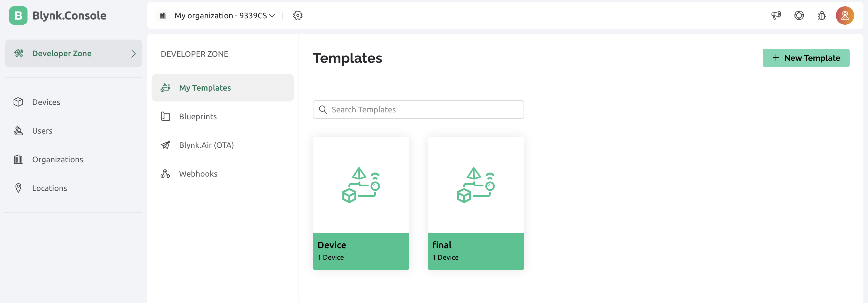The width and height of the screenshot is (868, 303).
Task: Click the Organizations building icon in sidebar
Action: (18, 159)
